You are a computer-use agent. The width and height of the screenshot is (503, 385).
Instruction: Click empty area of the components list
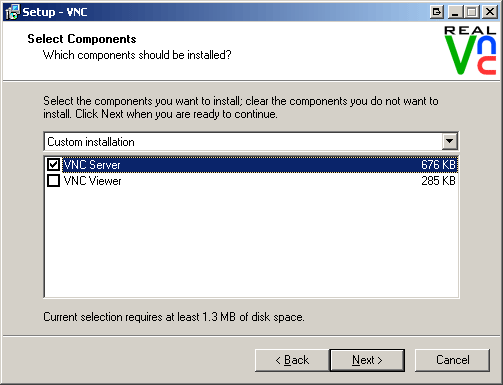[251, 243]
